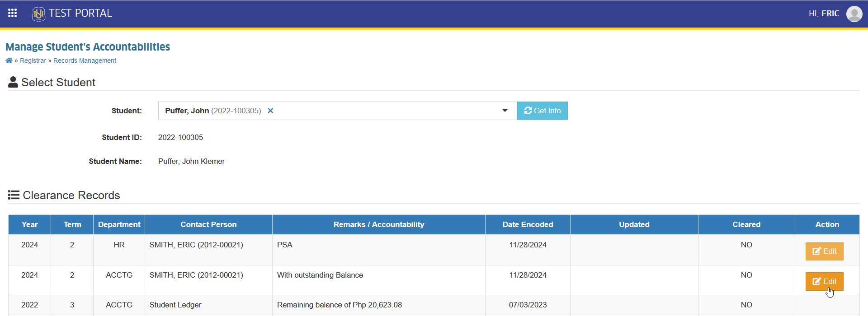Screen dimensions: 868x316
Task: Open Records Management breadcrumb link
Action: tap(85, 60)
